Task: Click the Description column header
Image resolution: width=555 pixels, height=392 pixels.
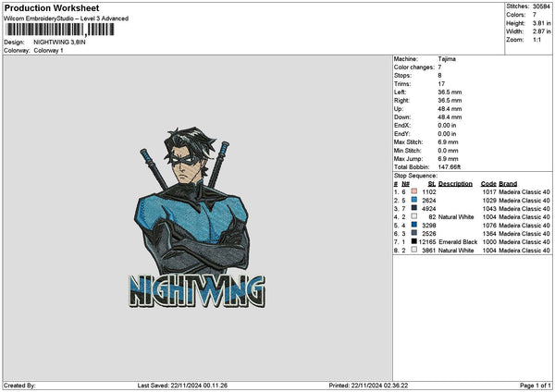Action: [x=455, y=183]
